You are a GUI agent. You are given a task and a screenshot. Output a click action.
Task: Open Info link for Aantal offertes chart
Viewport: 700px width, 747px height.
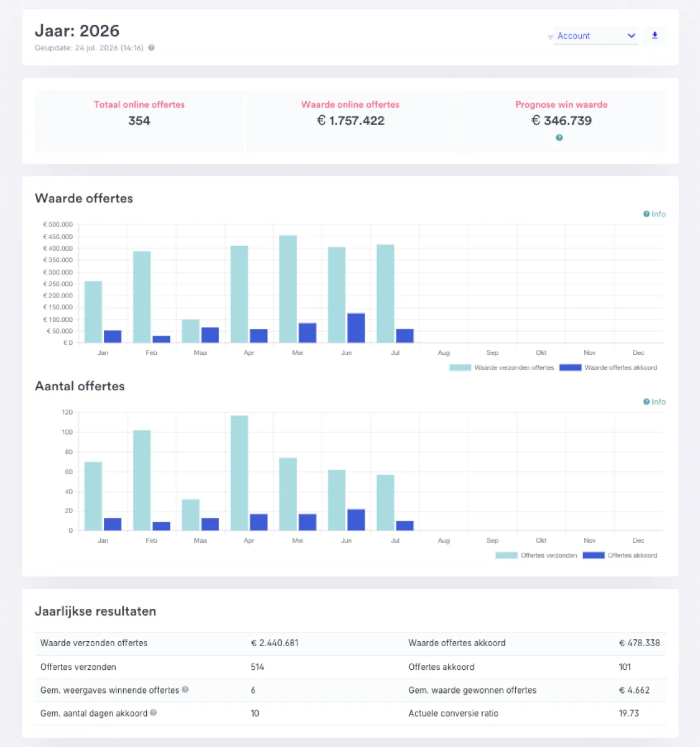pos(655,402)
